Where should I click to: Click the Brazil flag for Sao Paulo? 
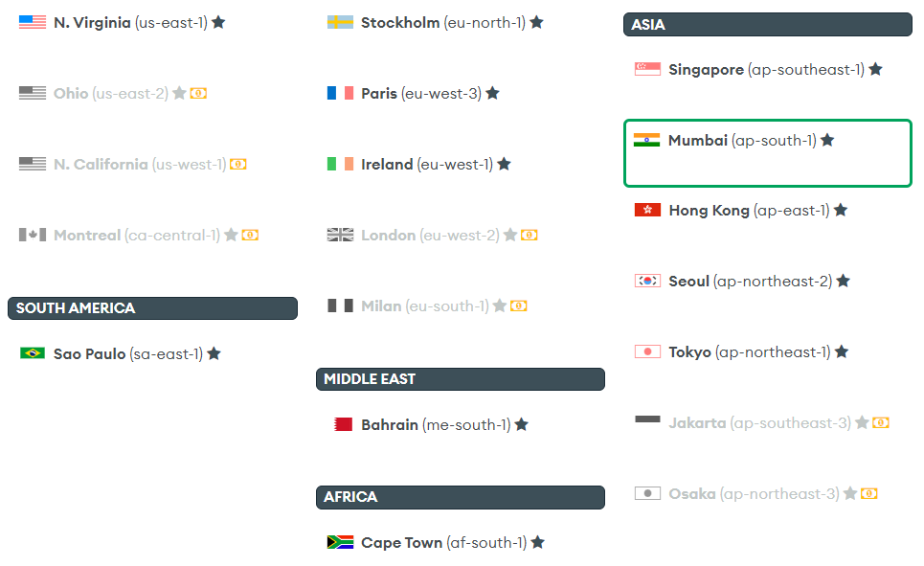(33, 353)
